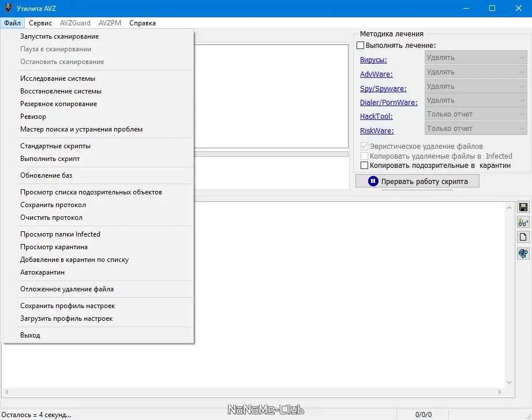Image resolution: width=532 pixels, height=420 pixels.
Task: Click the Осталось = 4 секунд status text
Action: 36,415
